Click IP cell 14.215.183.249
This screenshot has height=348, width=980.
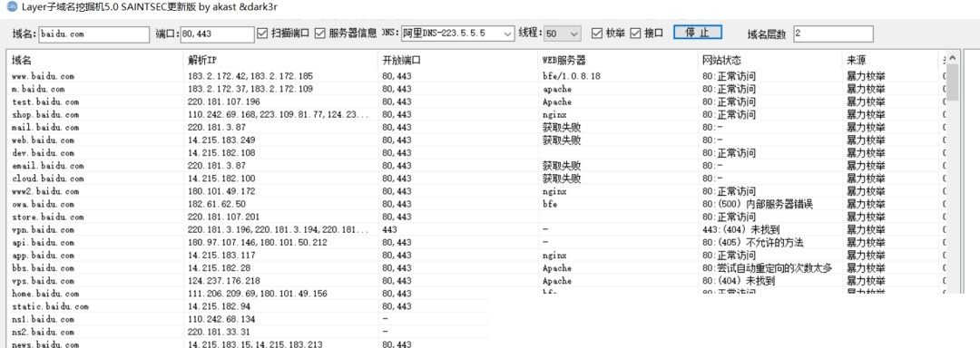pos(221,140)
